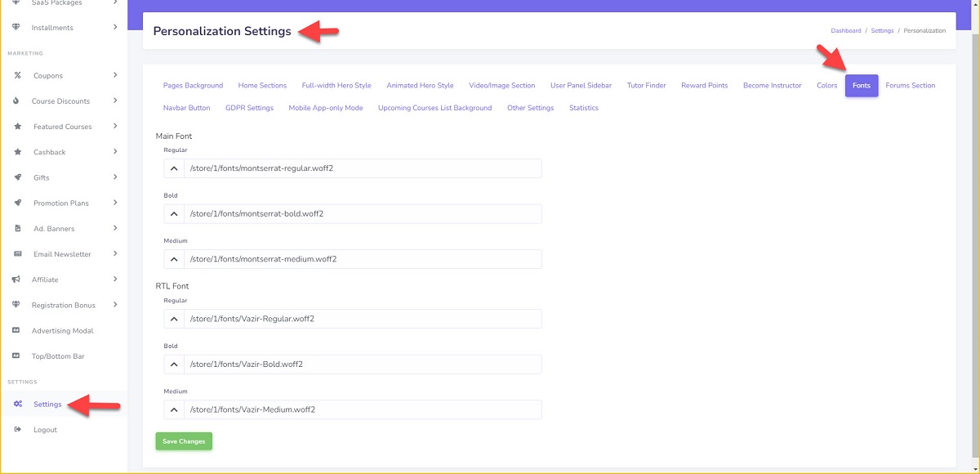Click the Gifts rocket icon

[x=17, y=177]
